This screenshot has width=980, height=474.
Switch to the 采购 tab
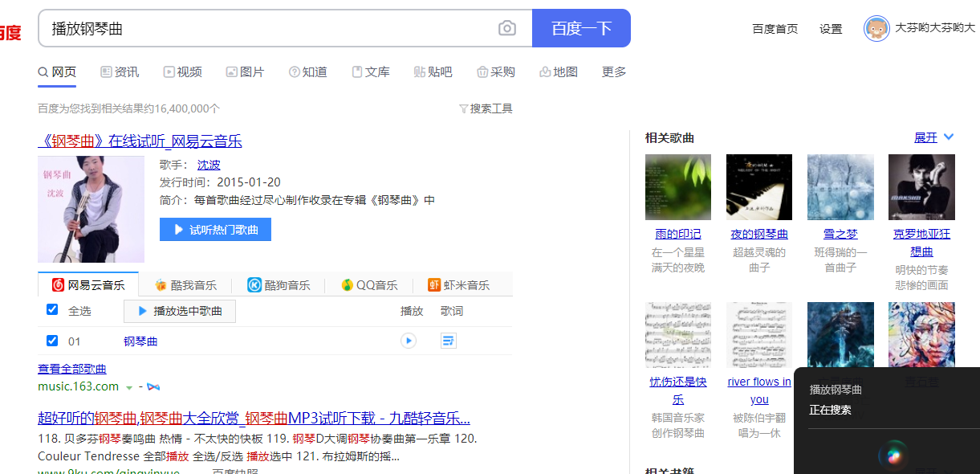click(x=495, y=72)
